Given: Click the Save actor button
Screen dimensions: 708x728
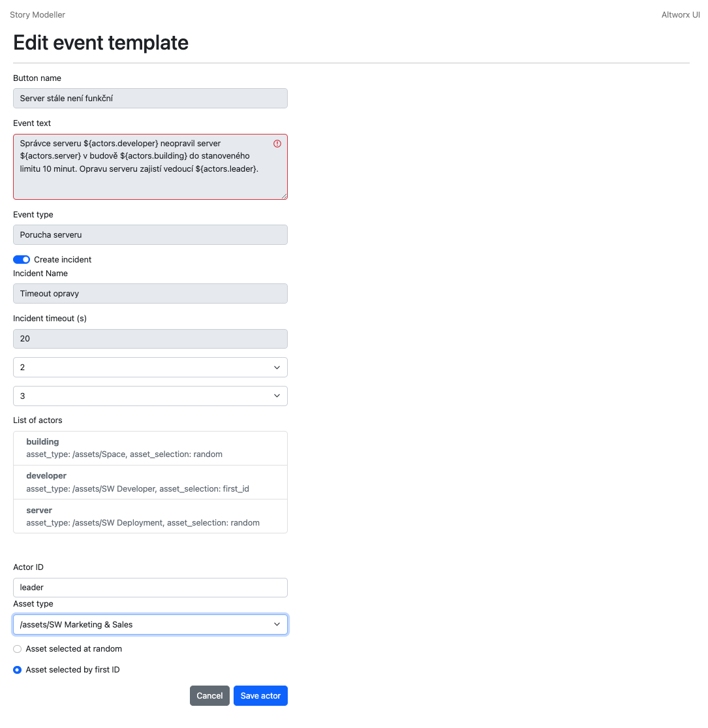Looking at the screenshot, I should 260,696.
